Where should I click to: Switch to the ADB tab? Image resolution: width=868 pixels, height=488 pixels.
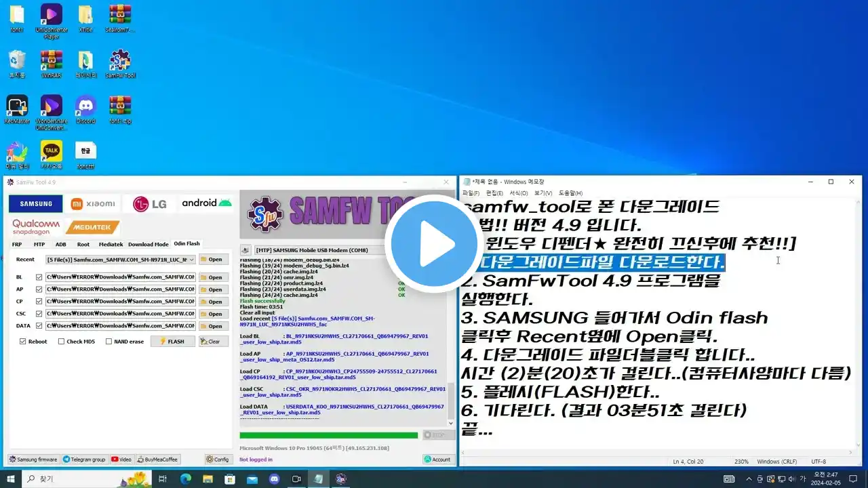(61, 244)
